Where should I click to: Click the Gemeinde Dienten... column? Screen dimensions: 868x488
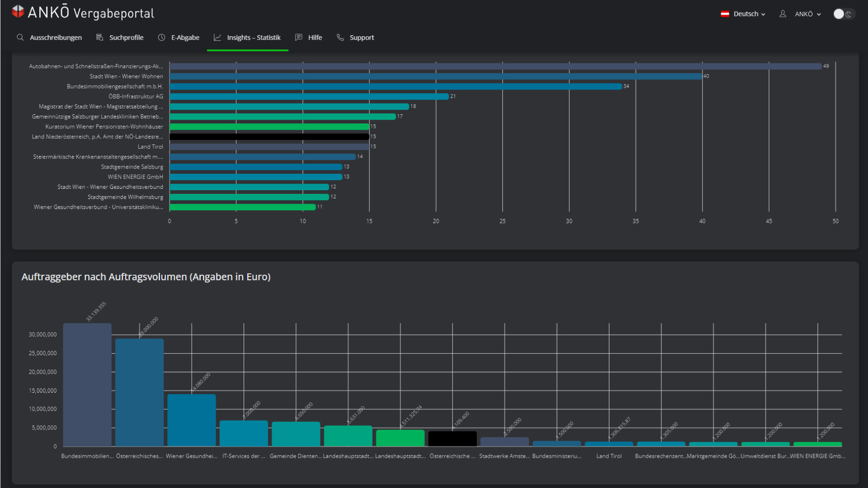pyautogui.click(x=296, y=434)
